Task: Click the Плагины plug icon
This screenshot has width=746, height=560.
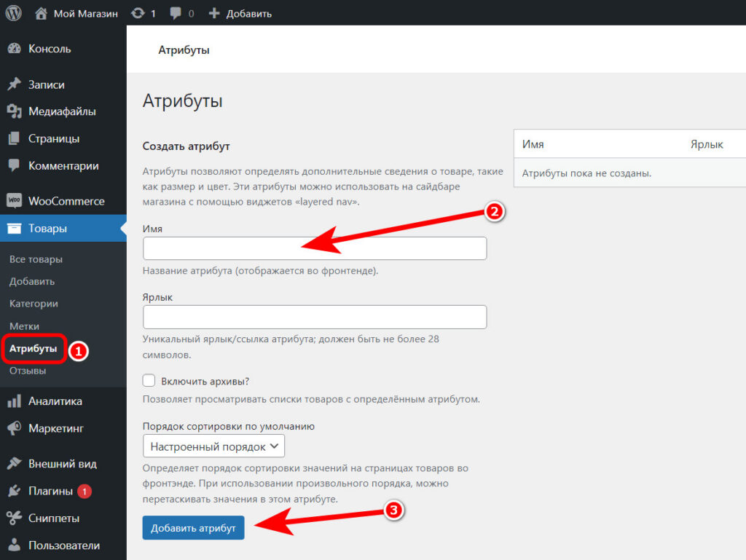Action: click(15, 491)
